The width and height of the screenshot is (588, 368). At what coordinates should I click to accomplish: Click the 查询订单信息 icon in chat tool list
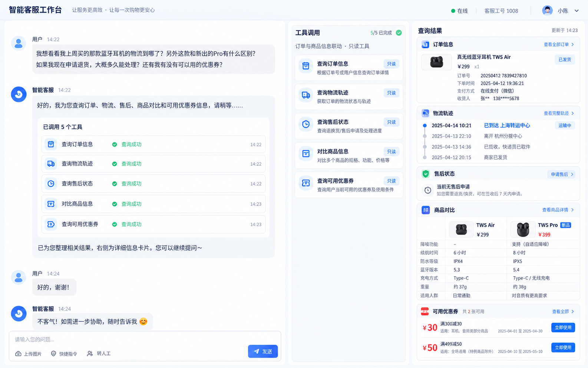pos(51,144)
